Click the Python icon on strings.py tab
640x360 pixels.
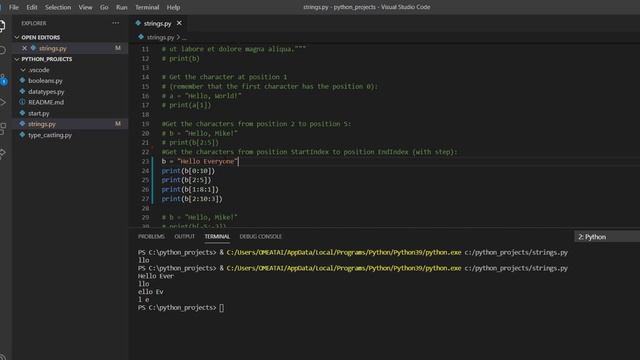point(138,23)
